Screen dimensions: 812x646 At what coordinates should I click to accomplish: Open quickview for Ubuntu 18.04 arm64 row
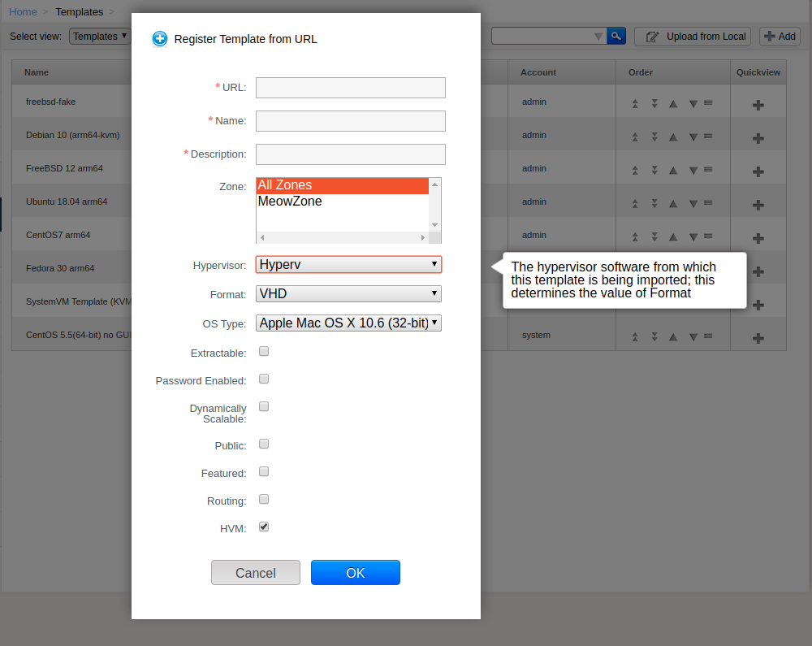click(x=758, y=205)
